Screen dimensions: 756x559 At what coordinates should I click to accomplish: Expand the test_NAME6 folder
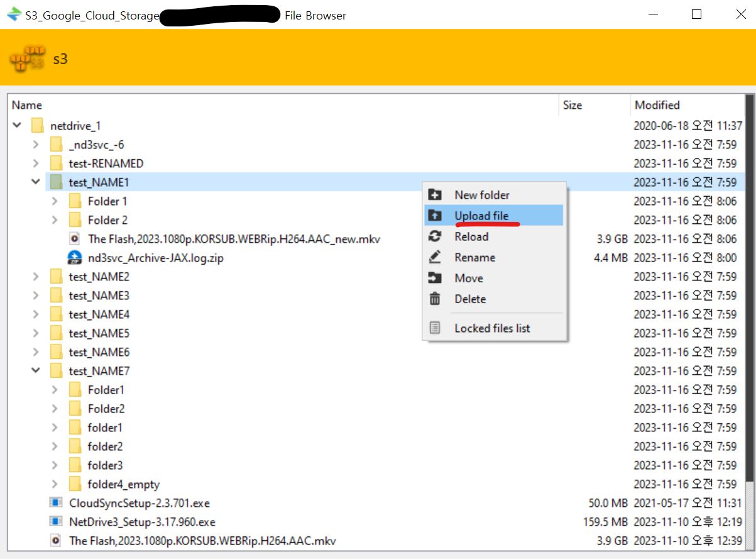tap(36, 352)
